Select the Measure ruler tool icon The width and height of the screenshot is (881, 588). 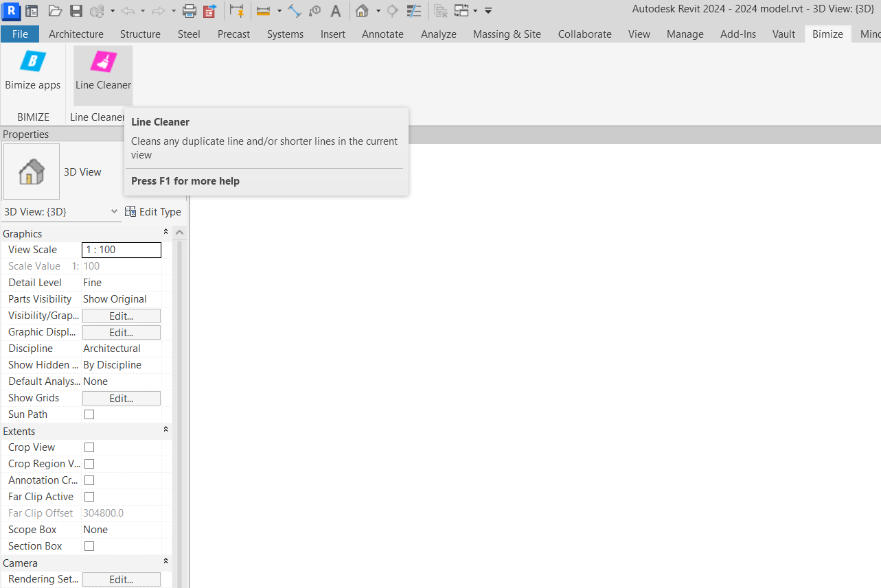[263, 11]
